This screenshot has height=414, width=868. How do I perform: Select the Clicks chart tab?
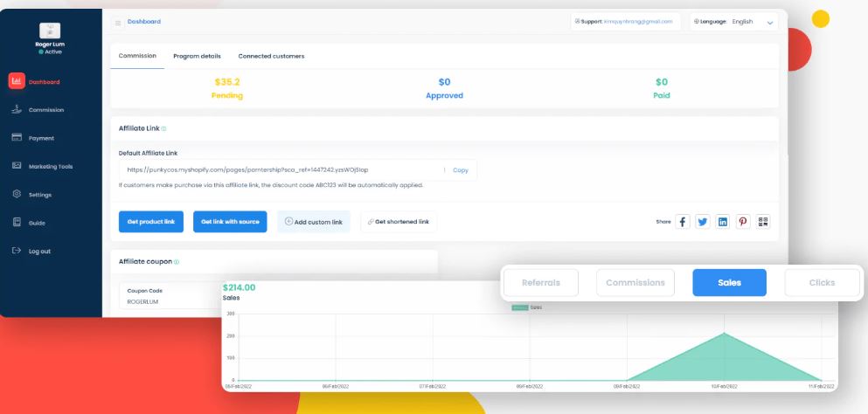pos(822,283)
